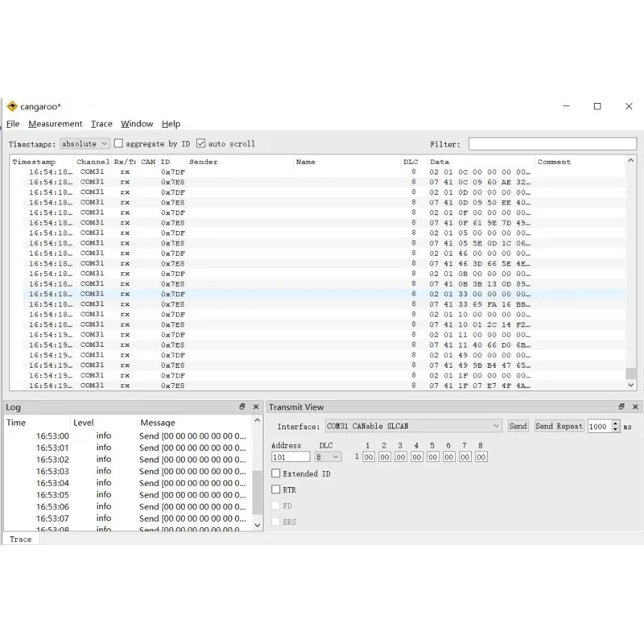Viewport: 644px width, 644px height.
Task: Open the Timestamps absolute dropdown
Action: coord(85,144)
